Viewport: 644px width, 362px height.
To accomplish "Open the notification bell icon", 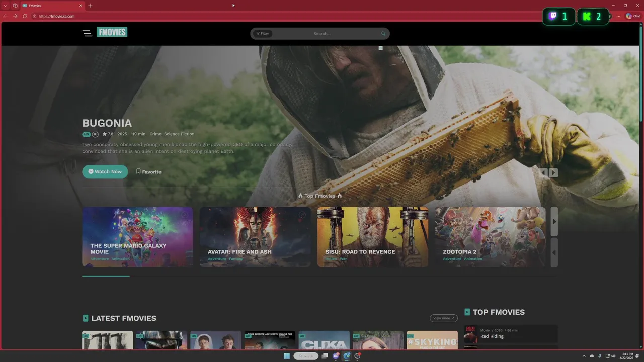I will coord(637,356).
